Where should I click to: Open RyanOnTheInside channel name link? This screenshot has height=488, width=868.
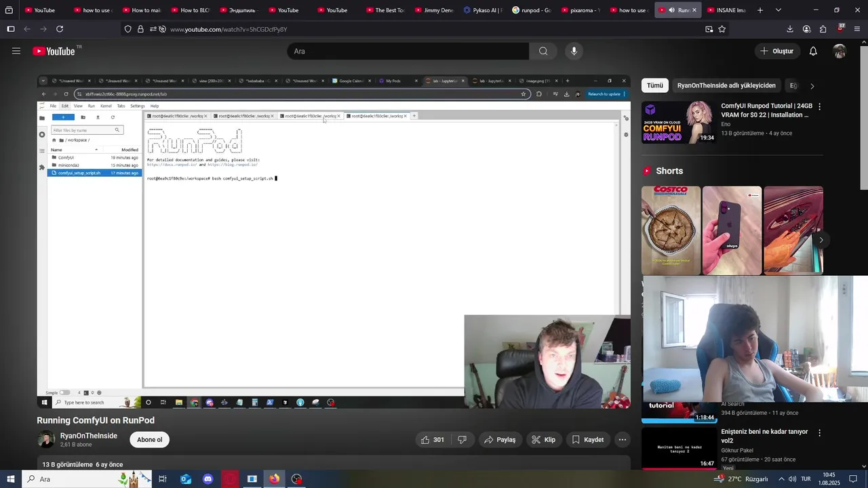89,436
